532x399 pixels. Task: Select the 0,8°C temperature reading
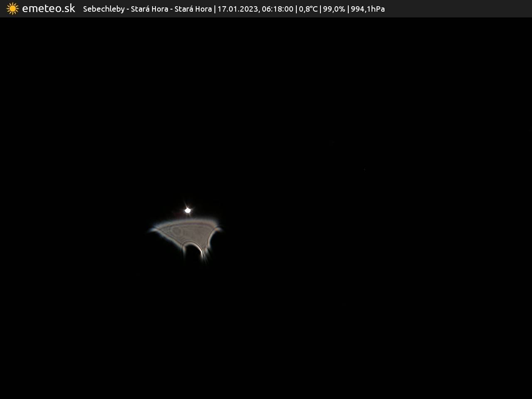click(x=308, y=9)
